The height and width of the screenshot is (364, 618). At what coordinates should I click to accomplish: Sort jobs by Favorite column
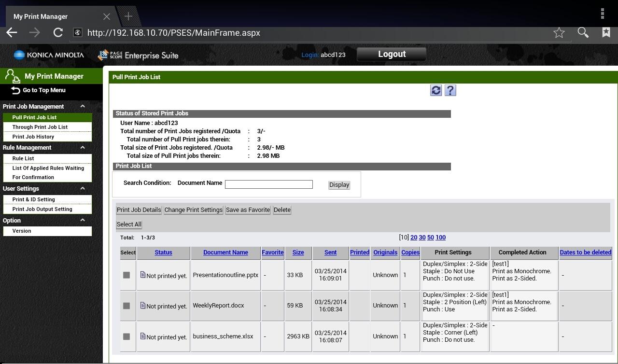click(x=273, y=252)
